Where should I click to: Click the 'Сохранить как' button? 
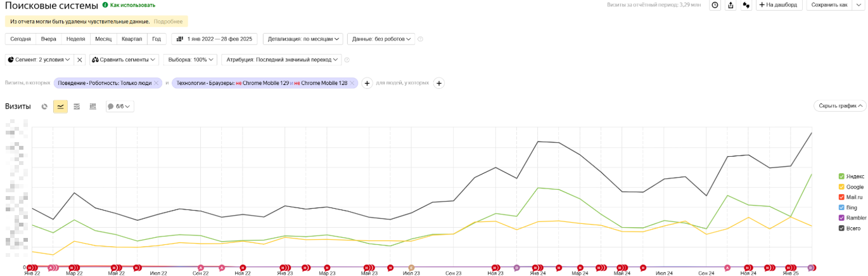[x=829, y=5]
